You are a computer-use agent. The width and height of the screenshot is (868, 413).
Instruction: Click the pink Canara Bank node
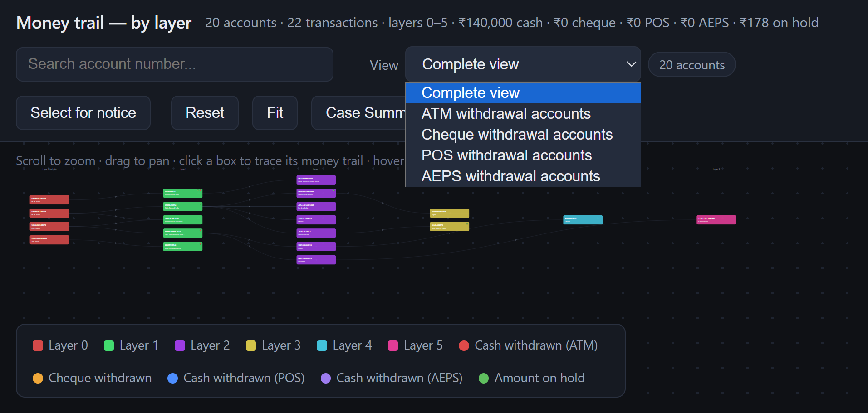tap(716, 220)
